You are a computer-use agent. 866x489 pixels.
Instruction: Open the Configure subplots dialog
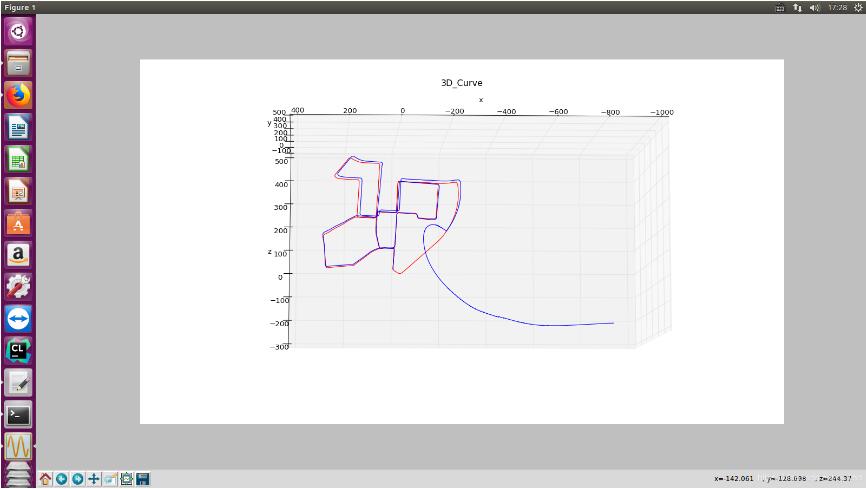click(126, 479)
